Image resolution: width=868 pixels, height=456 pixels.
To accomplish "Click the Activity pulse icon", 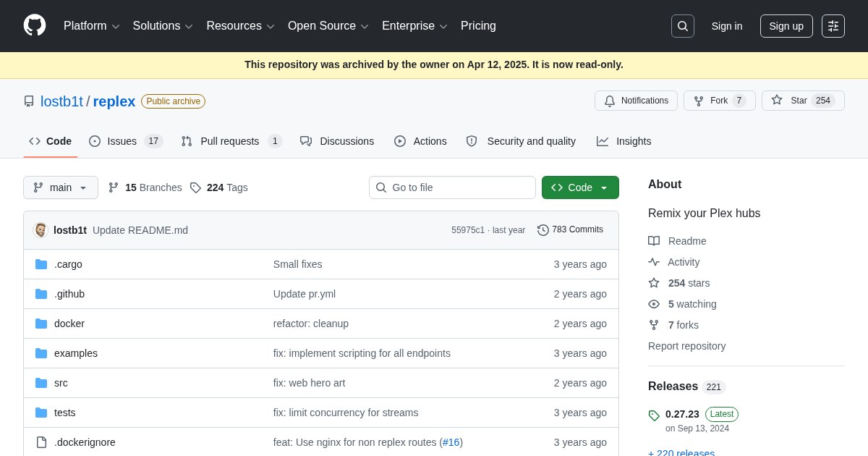I will (x=654, y=262).
